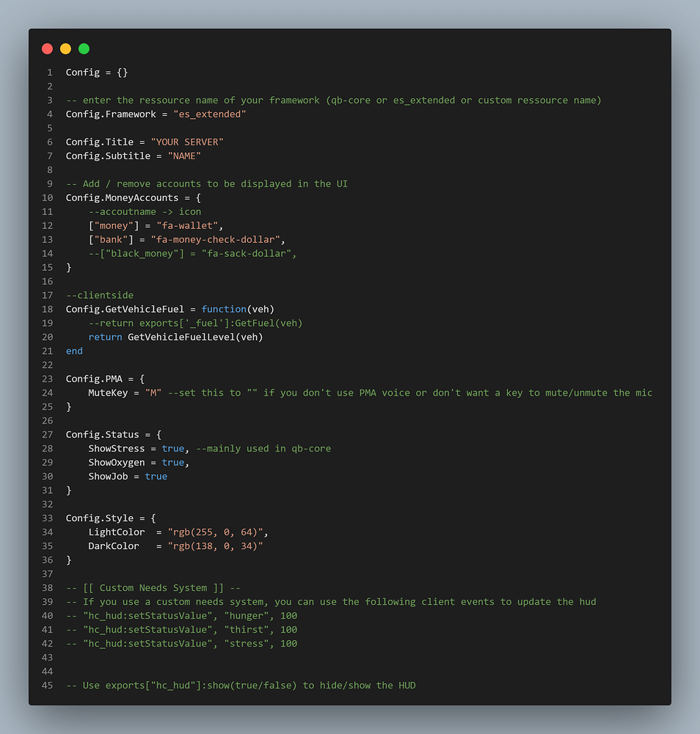Click the blue function keyword

(x=224, y=310)
